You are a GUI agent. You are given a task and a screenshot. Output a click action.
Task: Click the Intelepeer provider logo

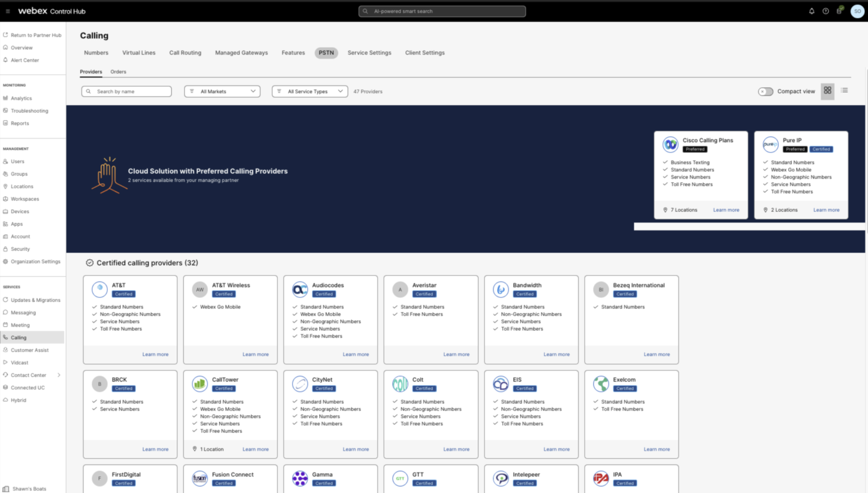pyautogui.click(x=500, y=478)
